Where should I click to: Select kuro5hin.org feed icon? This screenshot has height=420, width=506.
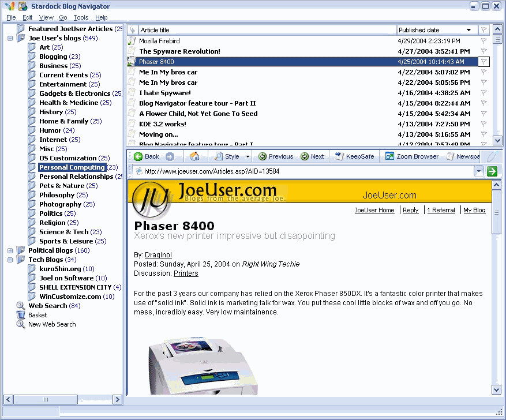point(32,269)
